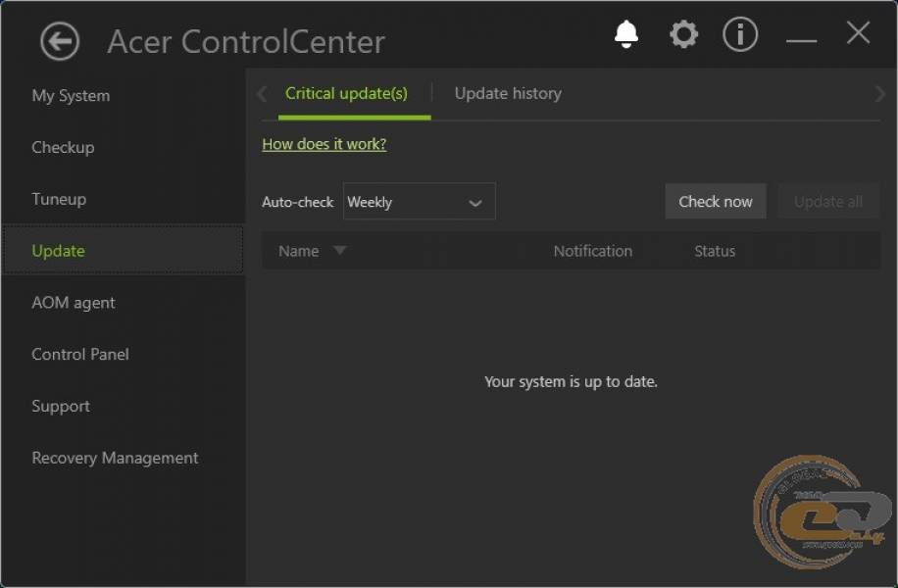Select Update in the sidebar
The width and height of the screenshot is (898, 588).
click(124, 250)
